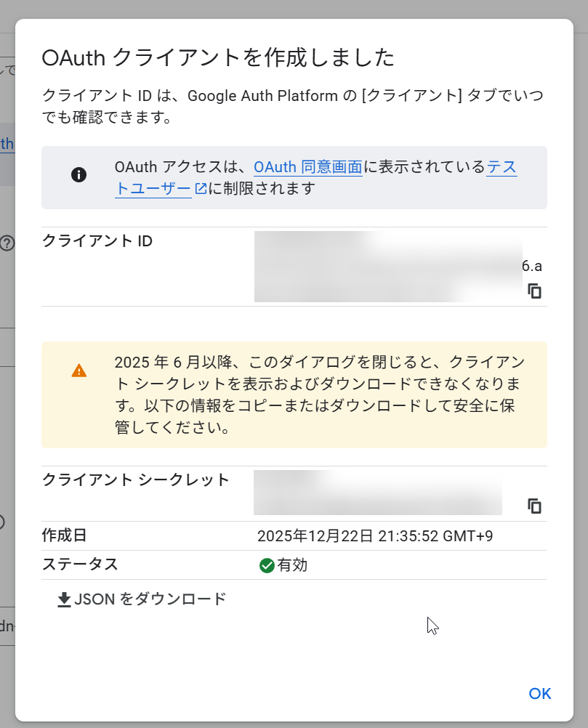
Task: Open the OAuth 同意画面 link
Action: coord(307,167)
